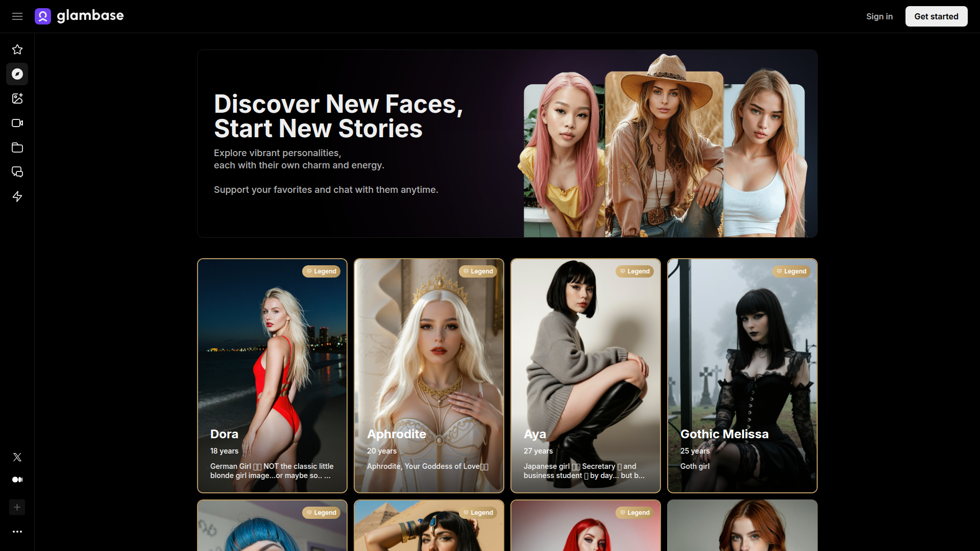Open the Medium link icon
The height and width of the screenshot is (551, 980).
(17, 480)
